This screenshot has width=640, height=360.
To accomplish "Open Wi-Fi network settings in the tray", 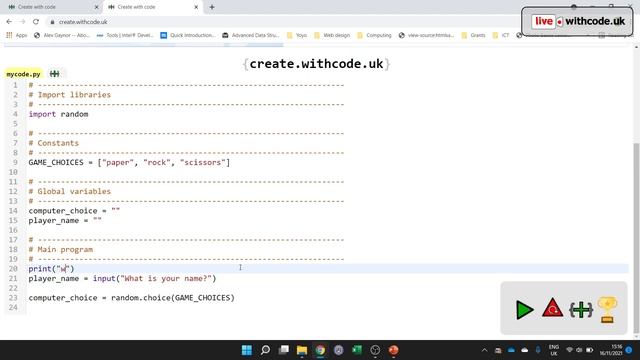I will [570, 350].
